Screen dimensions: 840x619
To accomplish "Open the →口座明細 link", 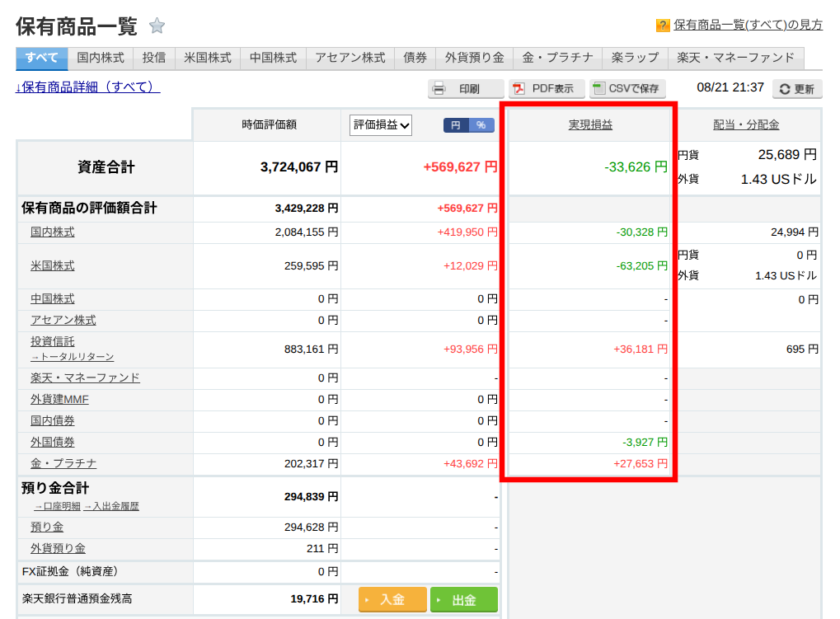I will pyautogui.click(x=58, y=506).
